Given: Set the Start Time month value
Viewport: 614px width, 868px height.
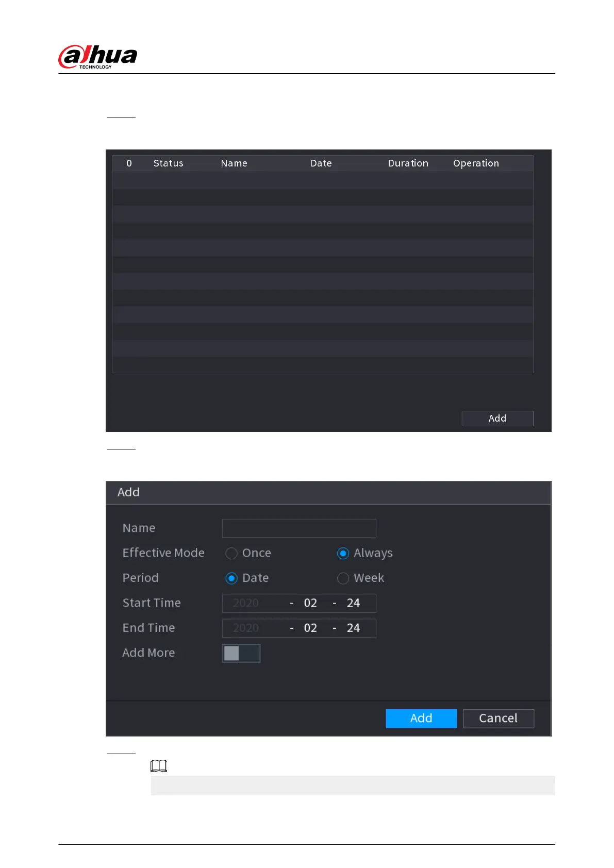Looking at the screenshot, I should click(x=310, y=603).
